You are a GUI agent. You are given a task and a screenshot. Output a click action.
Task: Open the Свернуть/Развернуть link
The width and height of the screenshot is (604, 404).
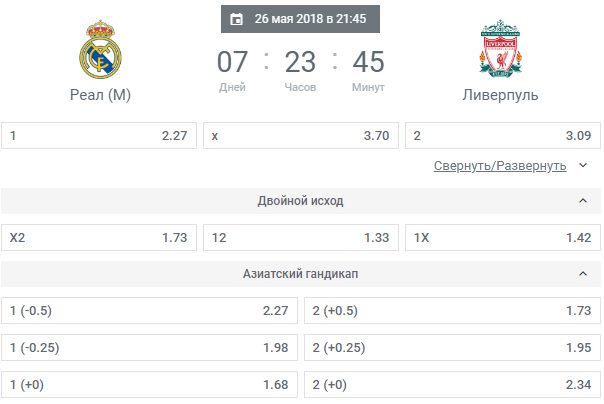pyautogui.click(x=500, y=166)
